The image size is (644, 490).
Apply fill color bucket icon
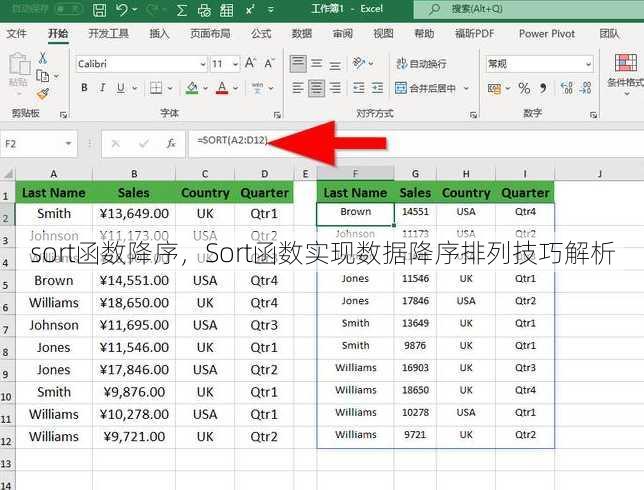click(192, 87)
